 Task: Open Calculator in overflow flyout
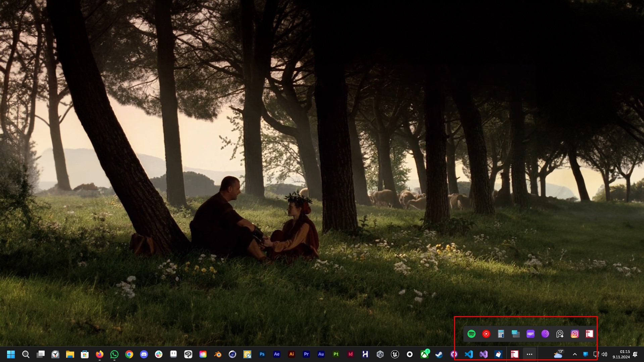[501, 334]
